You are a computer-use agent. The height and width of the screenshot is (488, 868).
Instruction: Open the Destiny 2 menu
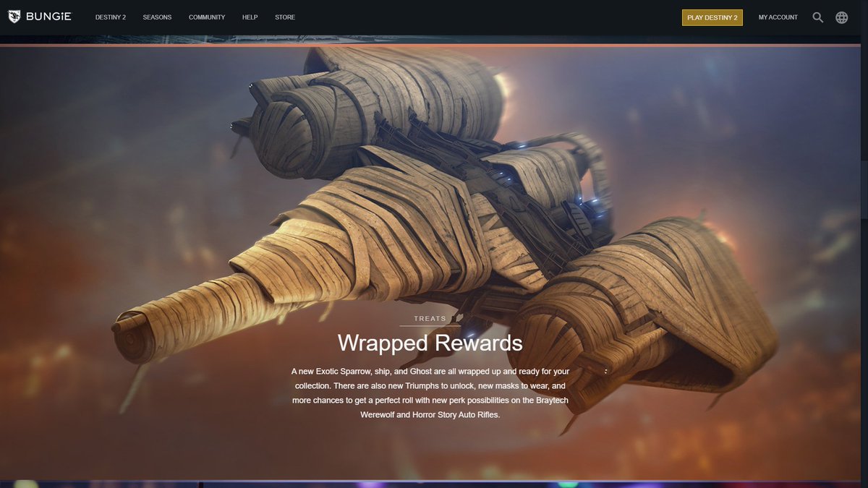coord(111,17)
